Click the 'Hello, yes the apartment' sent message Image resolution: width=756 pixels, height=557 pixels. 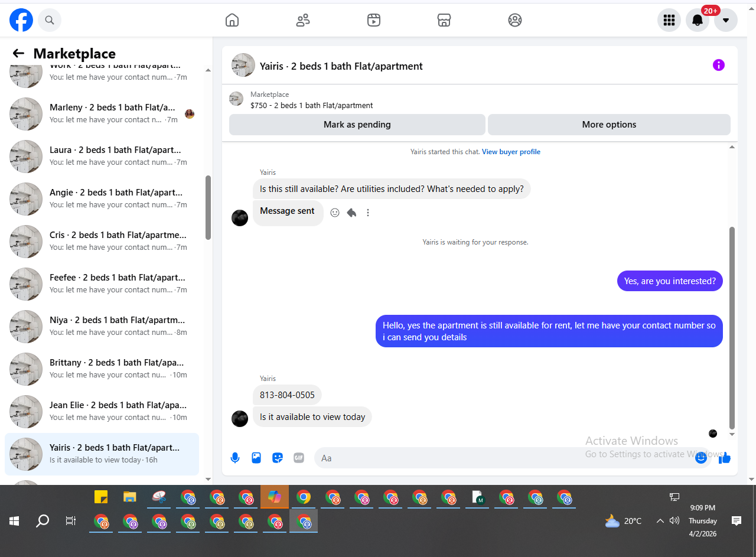click(549, 331)
